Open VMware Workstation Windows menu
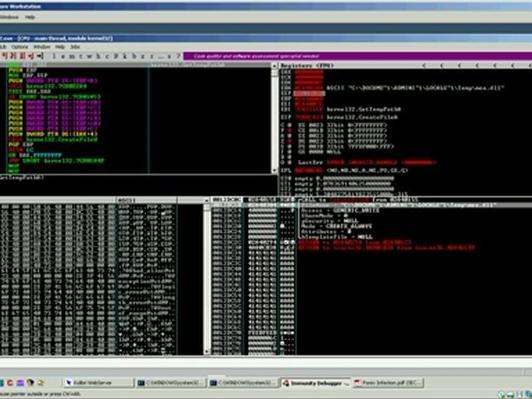This screenshot has height=399, width=532. click(x=9, y=17)
